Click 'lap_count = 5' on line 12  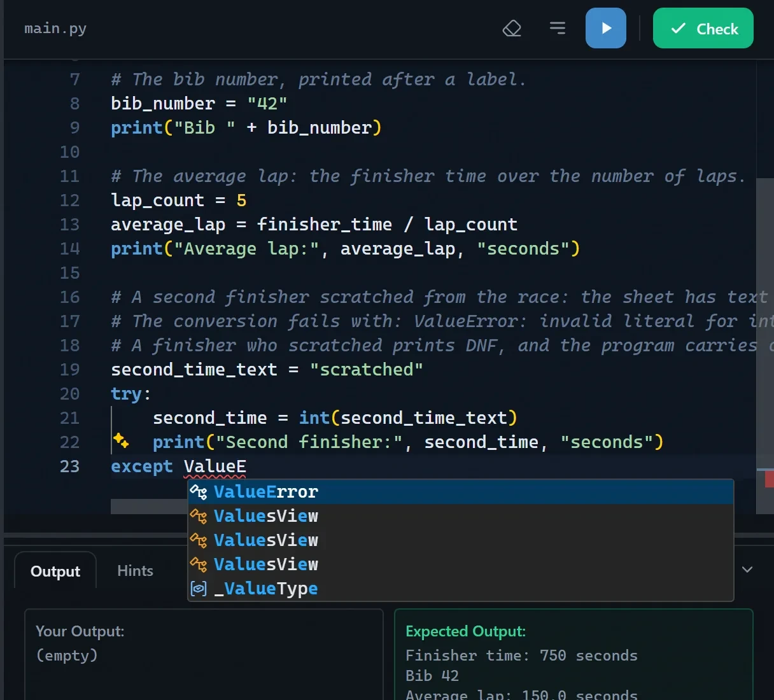click(x=178, y=200)
